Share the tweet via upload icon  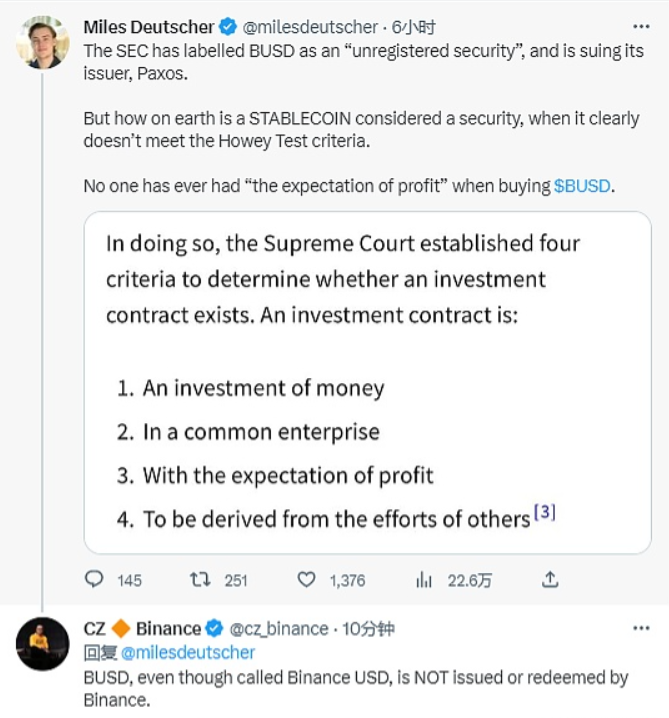548,579
